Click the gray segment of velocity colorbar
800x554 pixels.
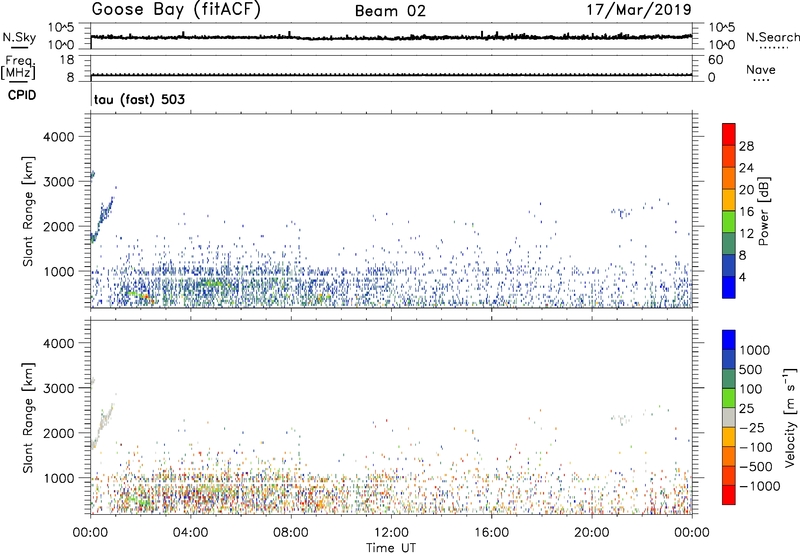click(729, 418)
